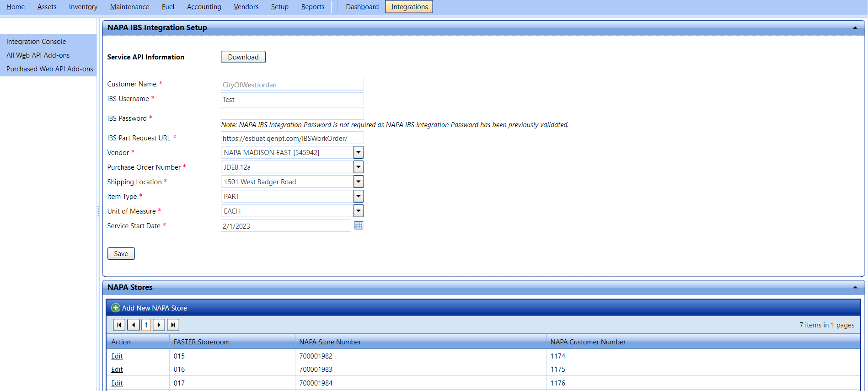Open the Unit of Measure dropdown

359,211
